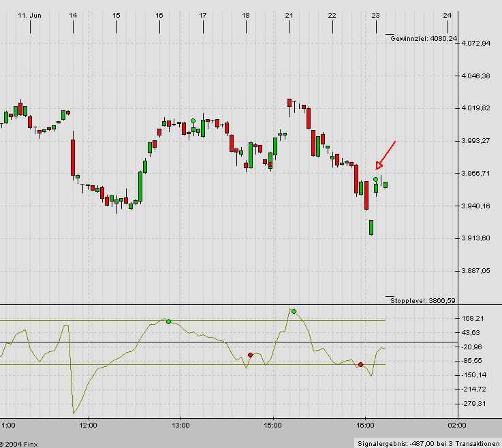Click the Gewinnziel 4080,24 target label

424,39
